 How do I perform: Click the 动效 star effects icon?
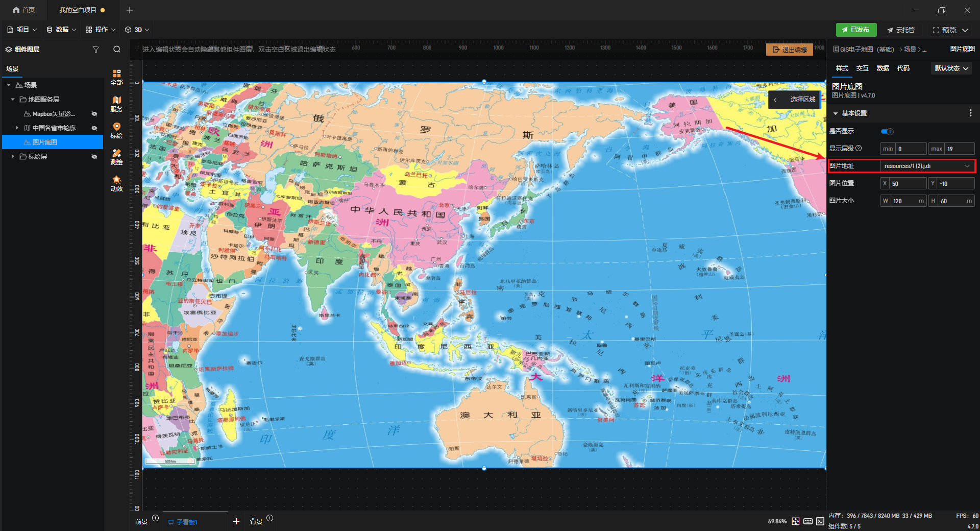116,183
